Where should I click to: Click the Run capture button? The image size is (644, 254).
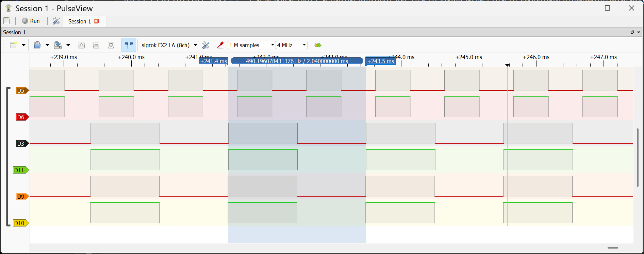(x=31, y=21)
